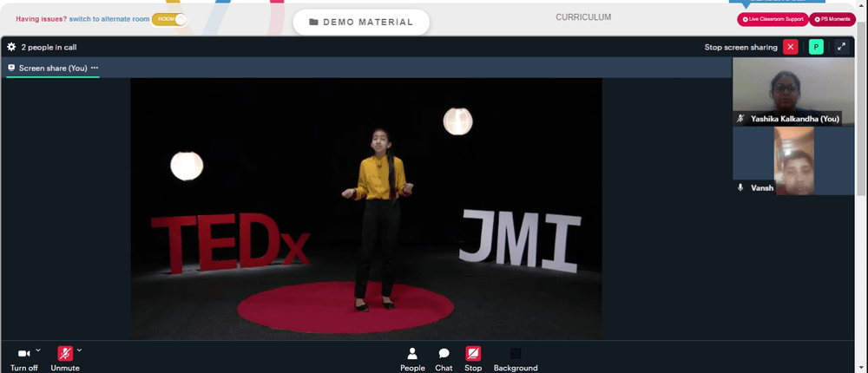Click muted mic icon beside Yashika's name
The width and height of the screenshot is (868, 373).
(740, 119)
